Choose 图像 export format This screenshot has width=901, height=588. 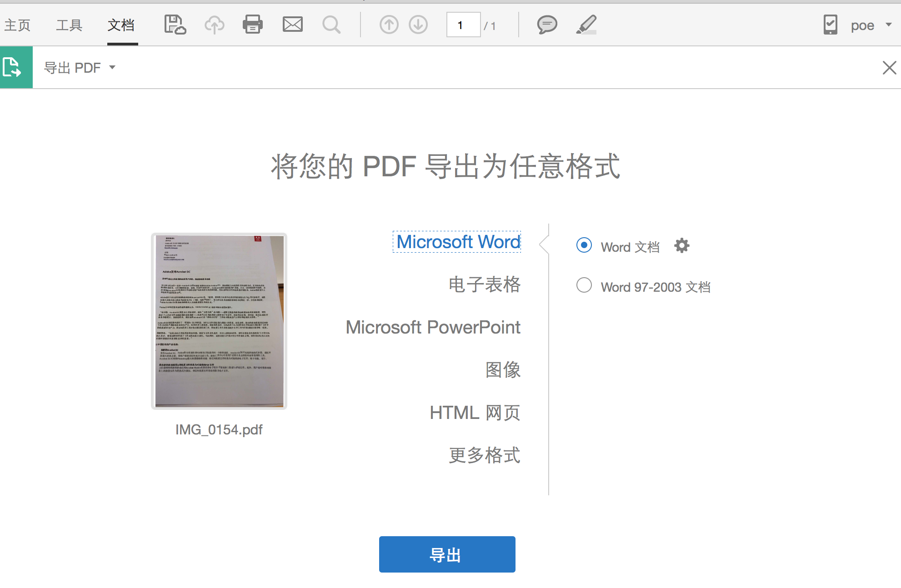pyautogui.click(x=503, y=370)
